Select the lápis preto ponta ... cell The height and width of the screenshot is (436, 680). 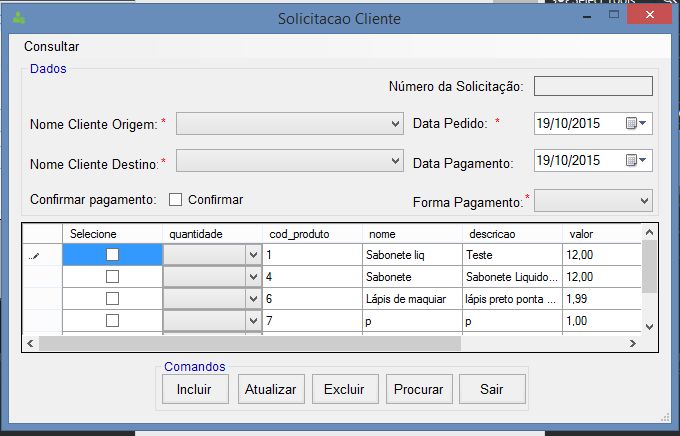[x=512, y=298]
